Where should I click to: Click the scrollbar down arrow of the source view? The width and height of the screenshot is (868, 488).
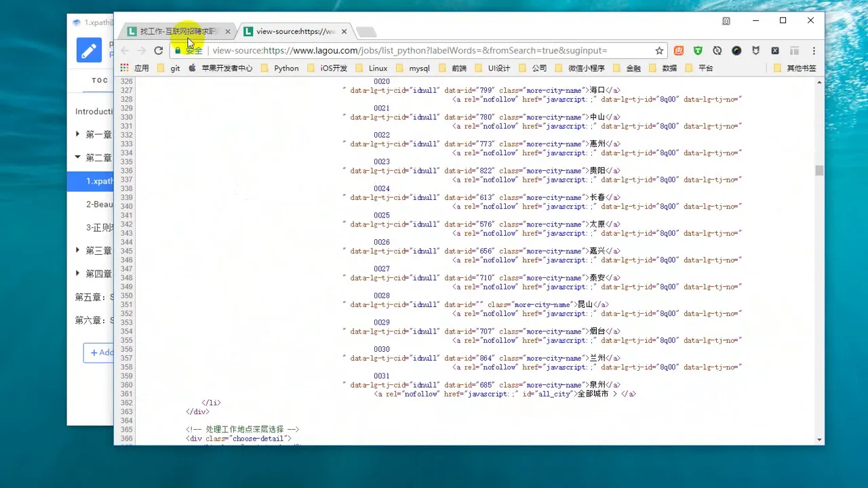click(819, 440)
